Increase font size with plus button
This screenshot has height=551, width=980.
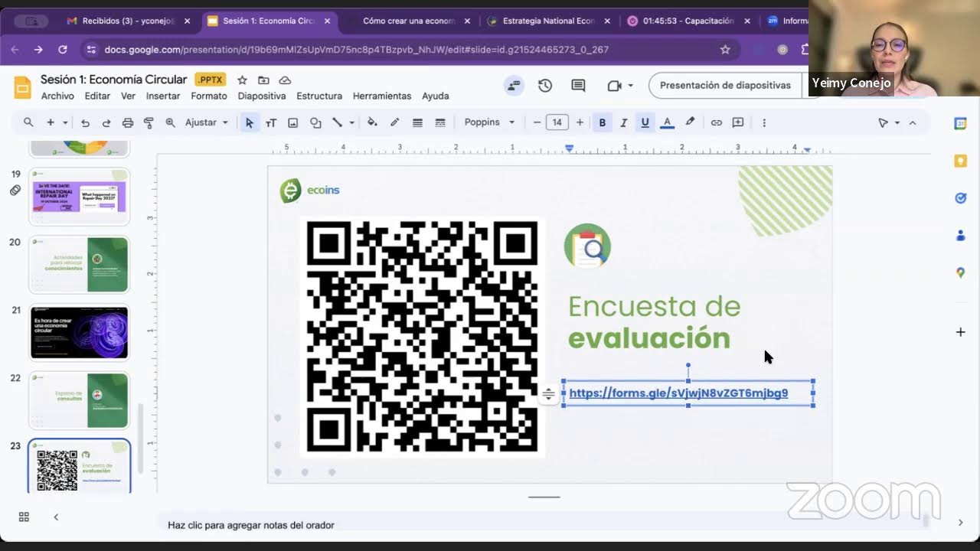580,122
